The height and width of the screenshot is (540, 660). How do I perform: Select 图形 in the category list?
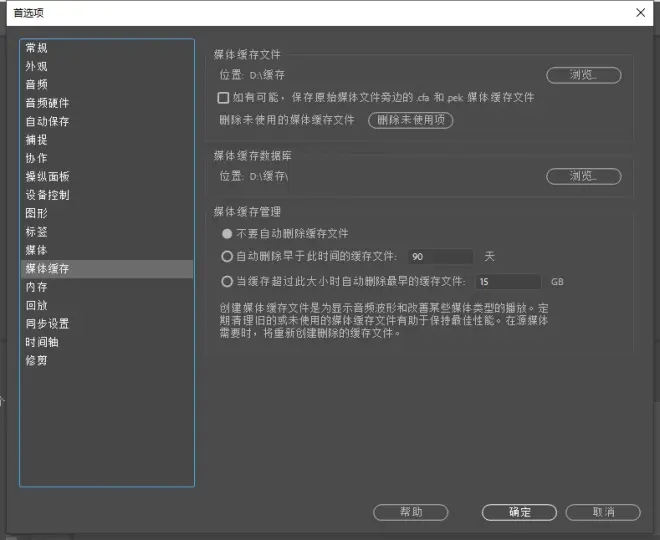click(x=107, y=213)
